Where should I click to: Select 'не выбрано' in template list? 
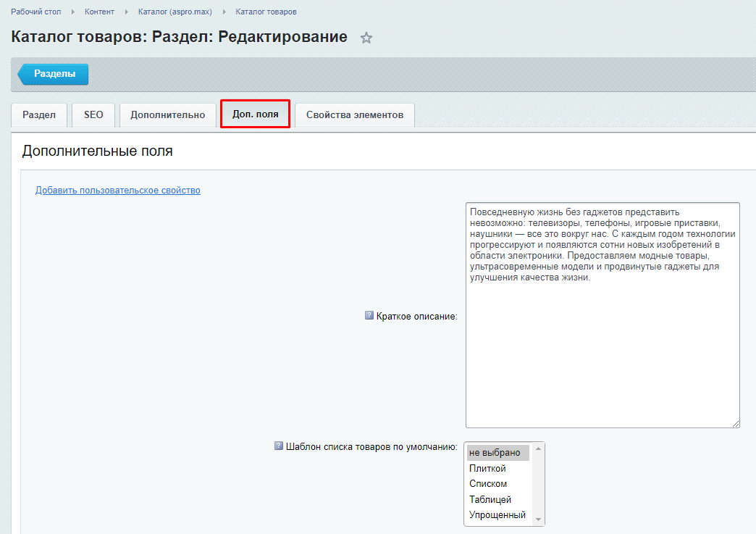(498, 452)
